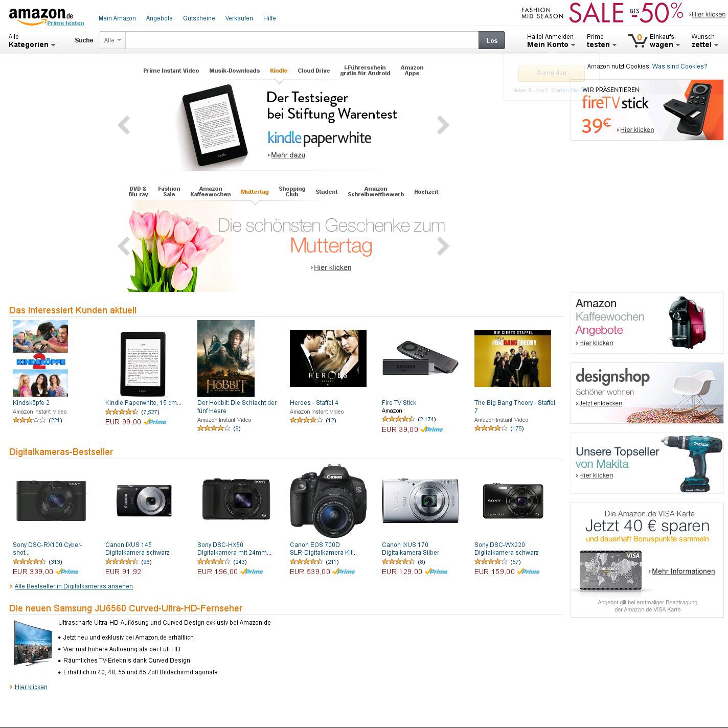Viewport: 728px width, 728px height.
Task: Open the Gutscheine menu link
Action: tap(199, 18)
